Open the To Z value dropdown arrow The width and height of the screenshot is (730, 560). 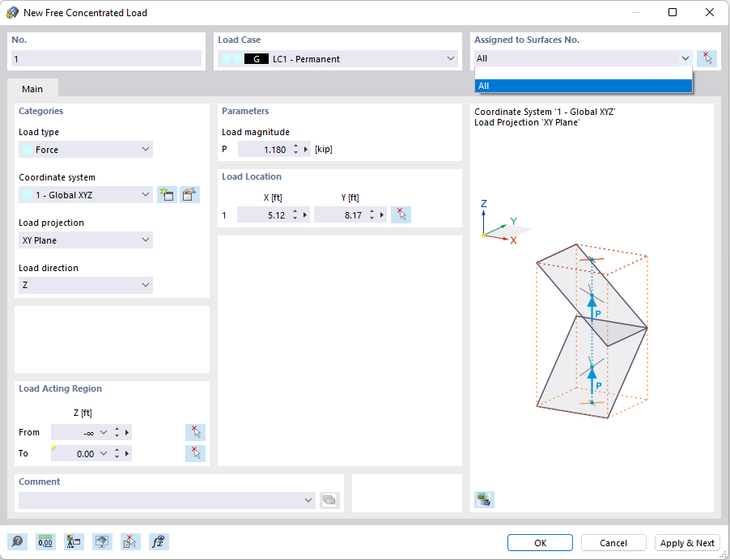coord(104,453)
